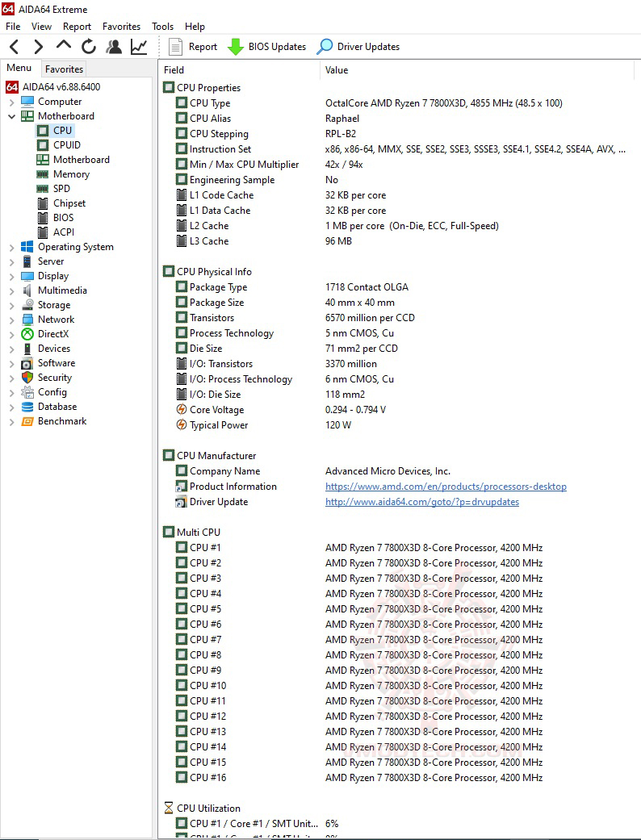Open the AMD processors-desktop product link
The height and width of the screenshot is (840, 641).
click(446, 487)
